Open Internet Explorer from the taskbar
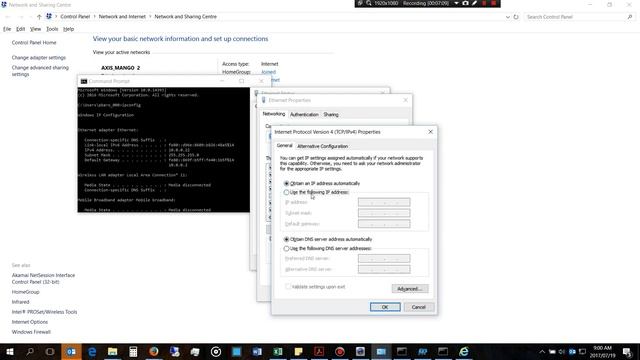Screen dimensions: 640x360 point(464,351)
